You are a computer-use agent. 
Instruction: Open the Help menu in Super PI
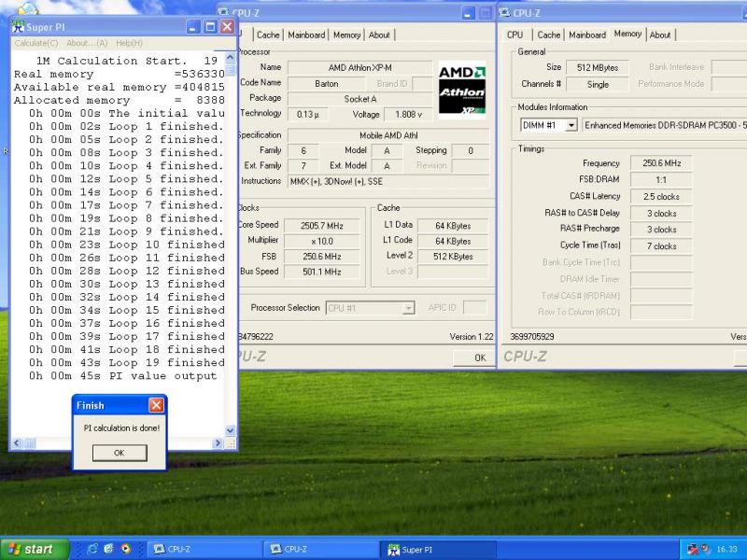click(129, 43)
